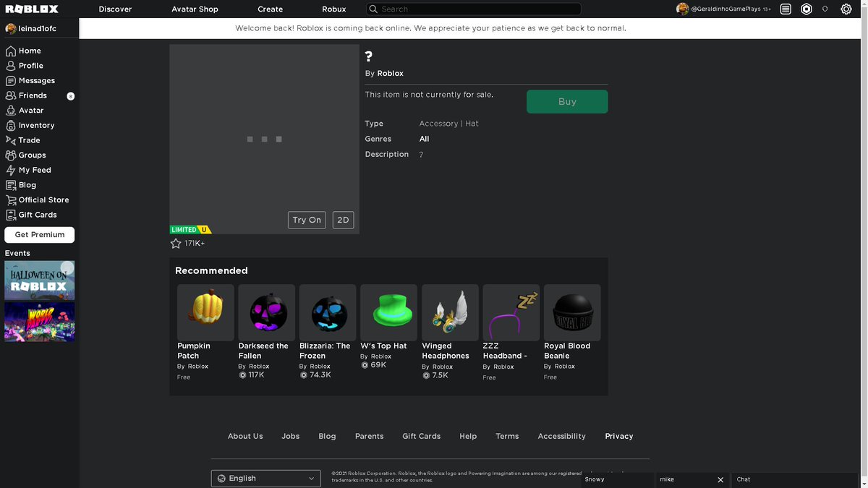The image size is (868, 488).
Task: Open the Blog sidebar icon
Action: 11,185
